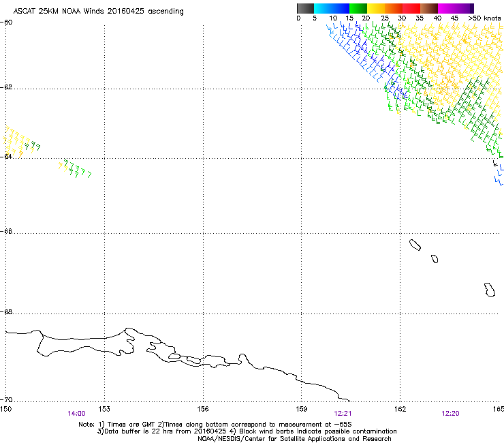Click the latitude label '-60'
504x443 pixels.
[x=6, y=22]
